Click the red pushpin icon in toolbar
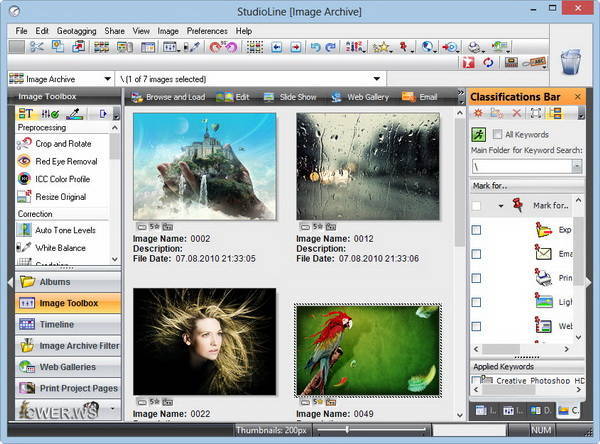Screen dimensions: 600x444 pos(404,47)
